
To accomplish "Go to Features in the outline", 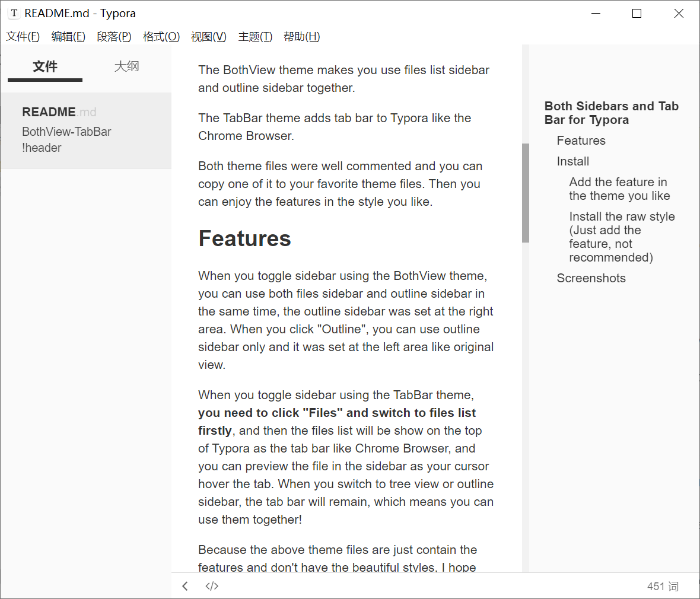I will 581,141.
